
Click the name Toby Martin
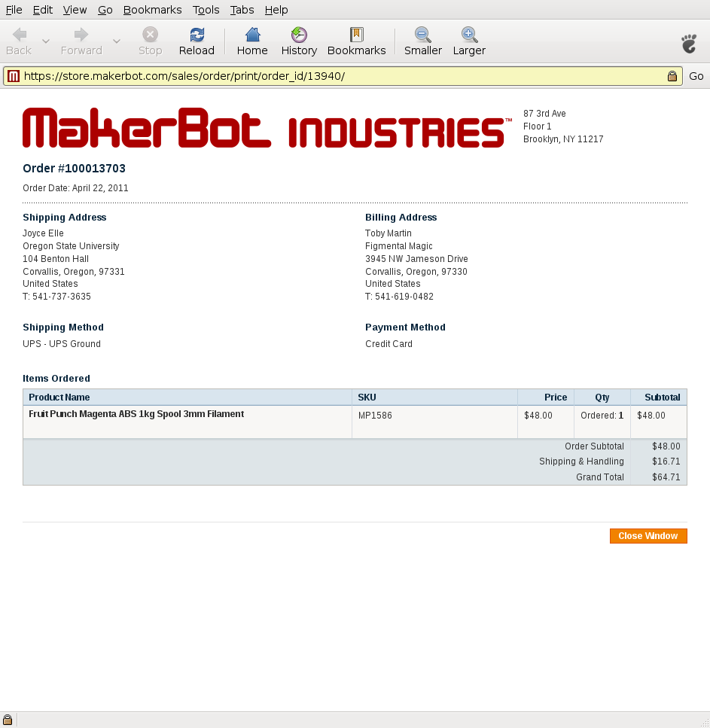pyautogui.click(x=389, y=233)
